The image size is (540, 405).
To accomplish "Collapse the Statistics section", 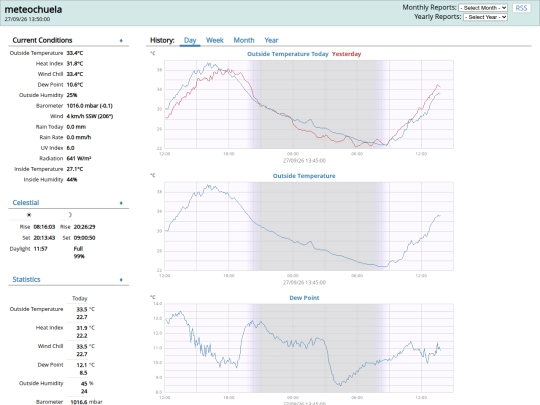I will pos(121,280).
